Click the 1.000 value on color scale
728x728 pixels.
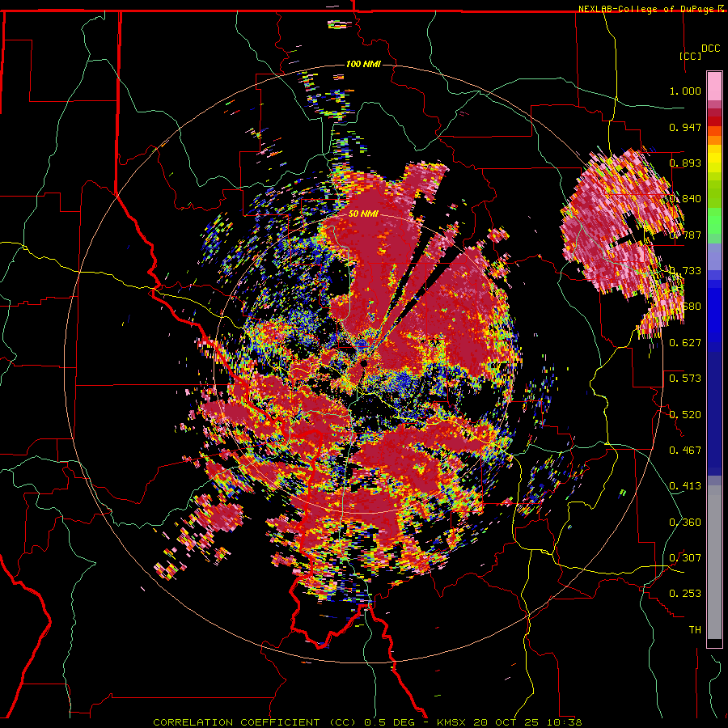pyautogui.click(x=685, y=91)
